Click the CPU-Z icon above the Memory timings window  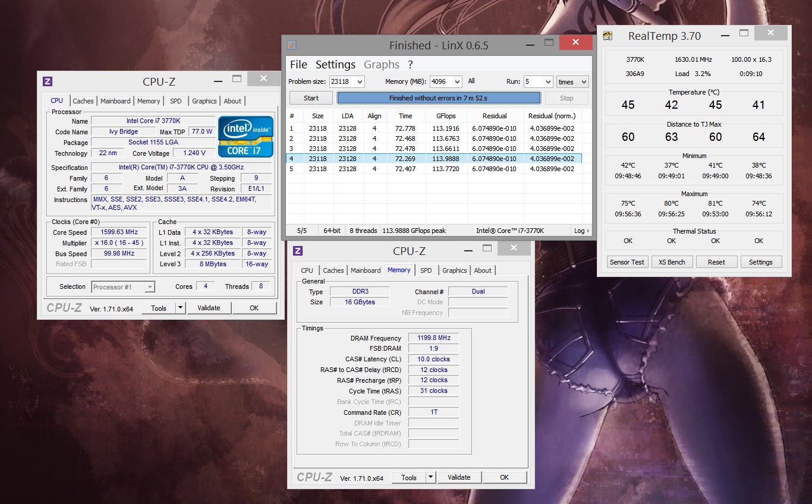(x=298, y=251)
